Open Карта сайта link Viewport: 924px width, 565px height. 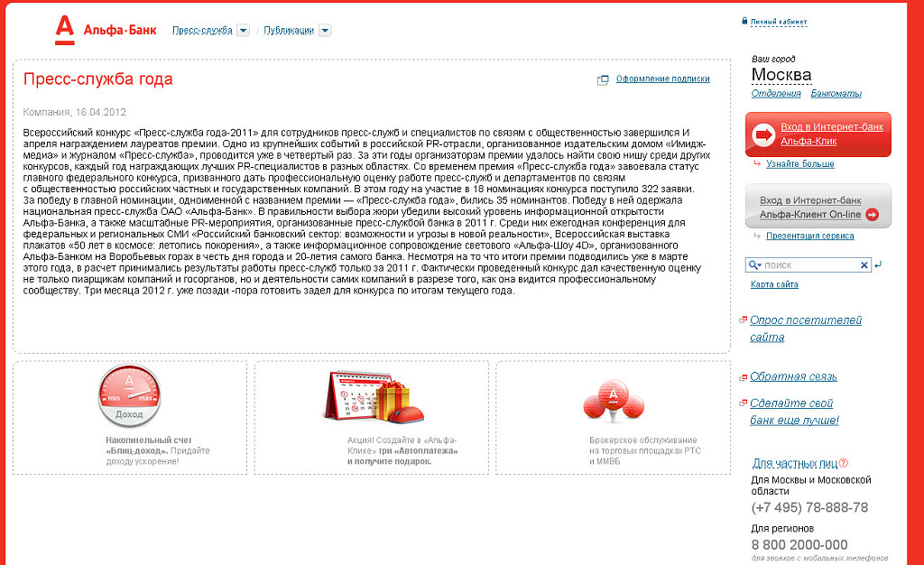point(774,284)
